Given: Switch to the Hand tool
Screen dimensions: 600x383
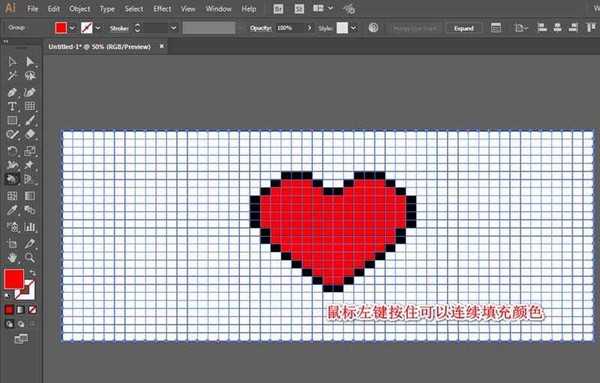Looking at the screenshot, I should tap(12, 258).
